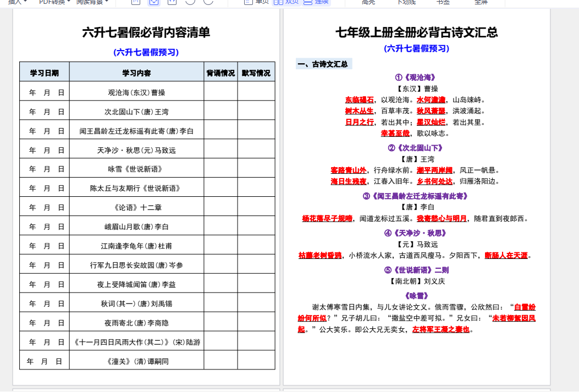Open the 插入 dropdown menu
Viewport: 579px width, 392px height.
(18, 2)
